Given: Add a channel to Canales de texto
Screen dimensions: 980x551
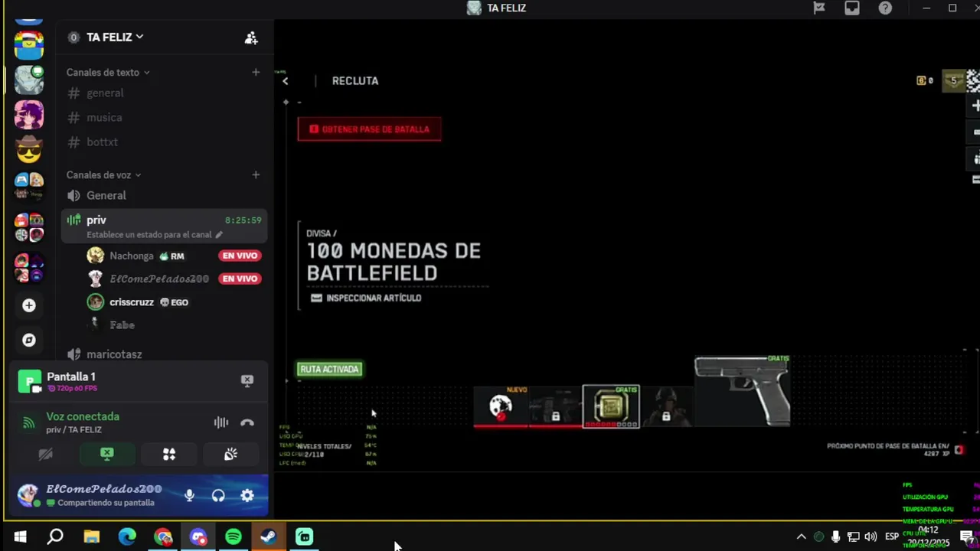Looking at the screenshot, I should pos(256,72).
